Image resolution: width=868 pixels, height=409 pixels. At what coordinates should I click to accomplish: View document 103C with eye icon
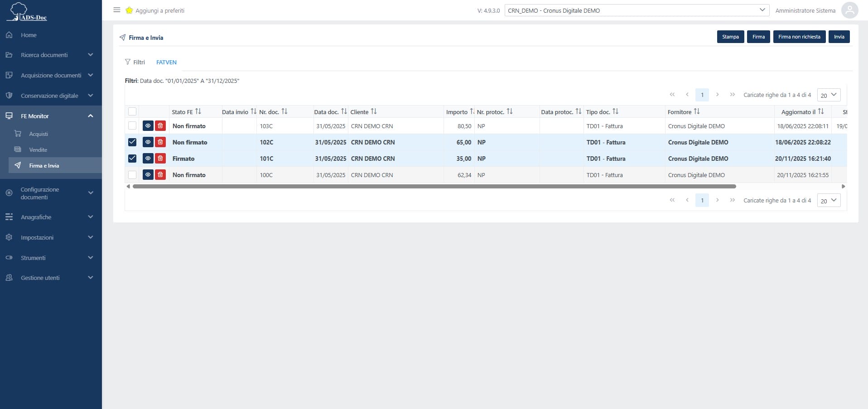tap(148, 126)
